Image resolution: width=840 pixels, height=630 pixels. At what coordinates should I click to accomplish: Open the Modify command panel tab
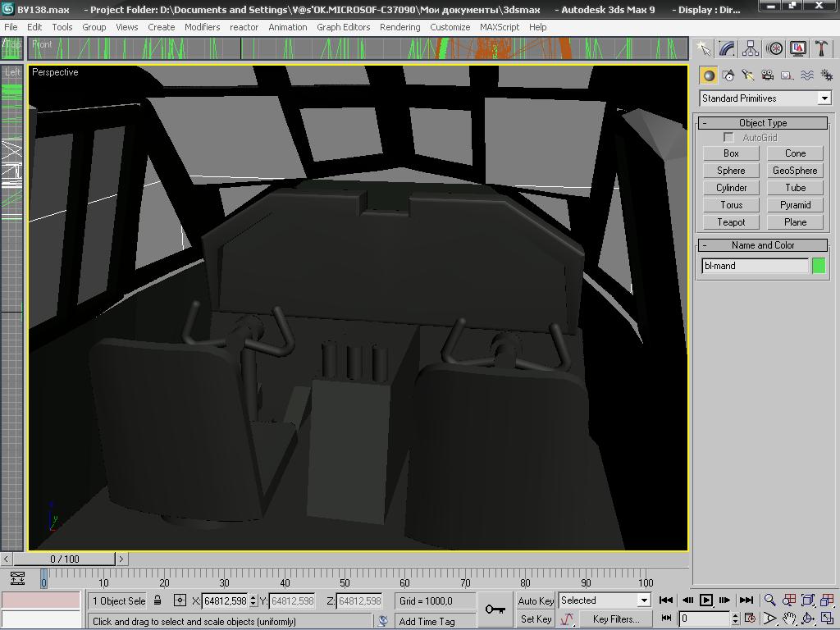pos(727,49)
